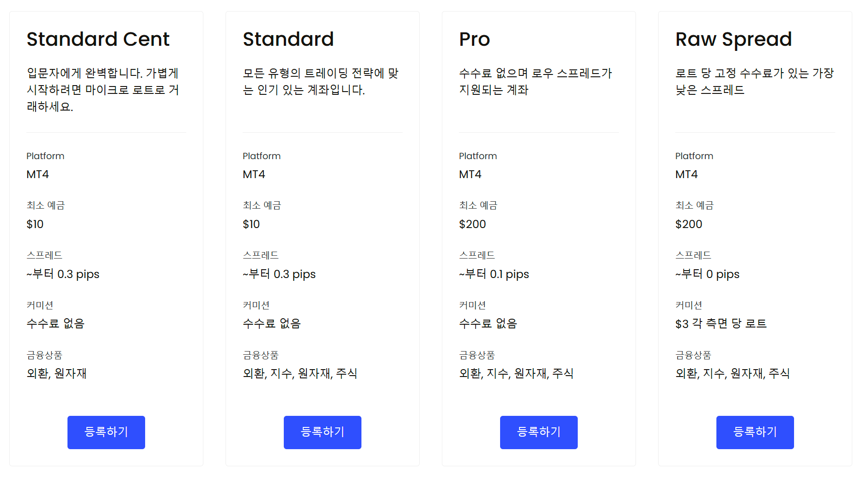Click the MT4 platform value in Standard card
The height and width of the screenshot is (482, 868).
tap(254, 174)
